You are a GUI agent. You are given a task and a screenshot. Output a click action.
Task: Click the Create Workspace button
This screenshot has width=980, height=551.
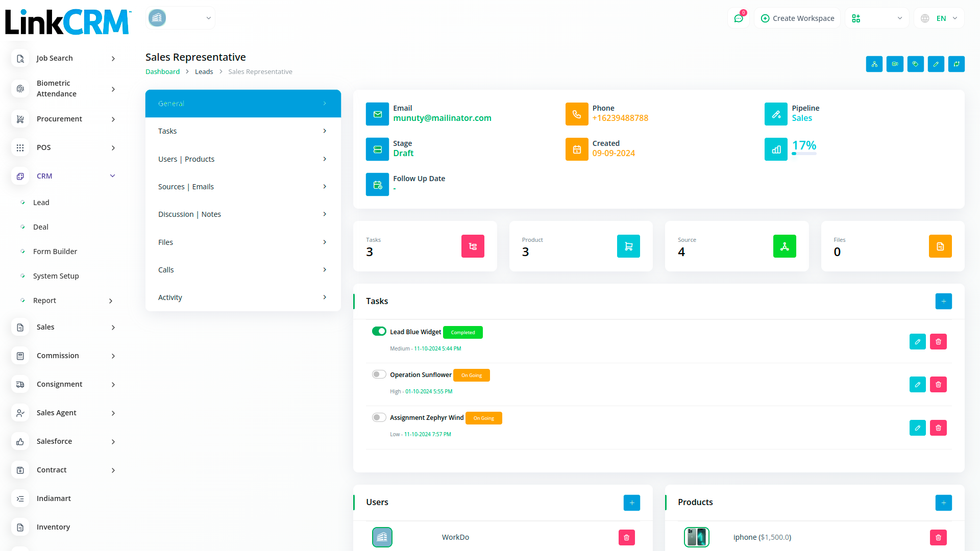pyautogui.click(x=797, y=18)
